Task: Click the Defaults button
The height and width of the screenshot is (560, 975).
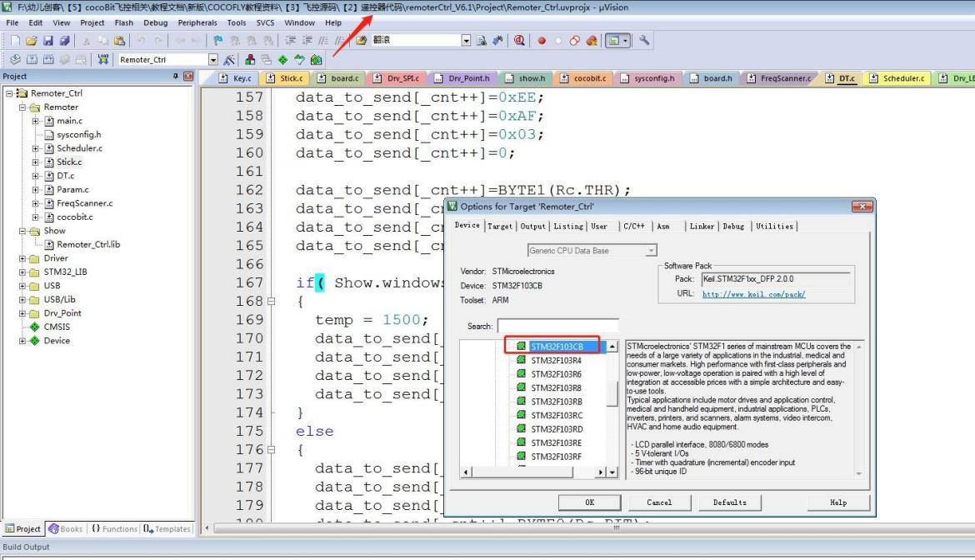Action: pyautogui.click(x=729, y=502)
